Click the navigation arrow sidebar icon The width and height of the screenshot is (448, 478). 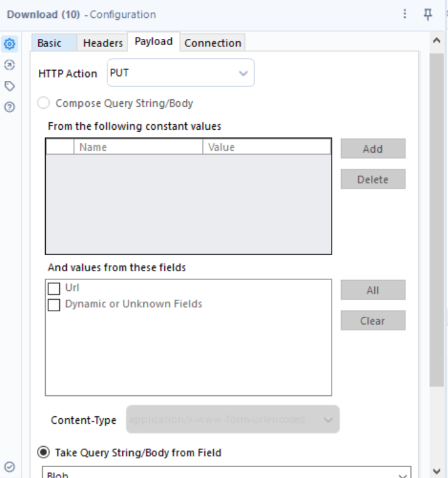pyautogui.click(x=10, y=65)
